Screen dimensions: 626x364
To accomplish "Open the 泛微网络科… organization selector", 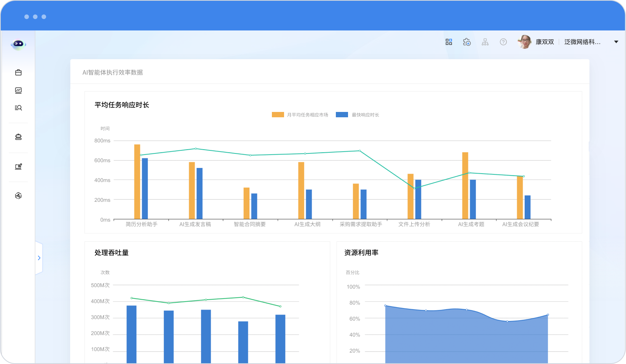I will pyautogui.click(x=582, y=42).
